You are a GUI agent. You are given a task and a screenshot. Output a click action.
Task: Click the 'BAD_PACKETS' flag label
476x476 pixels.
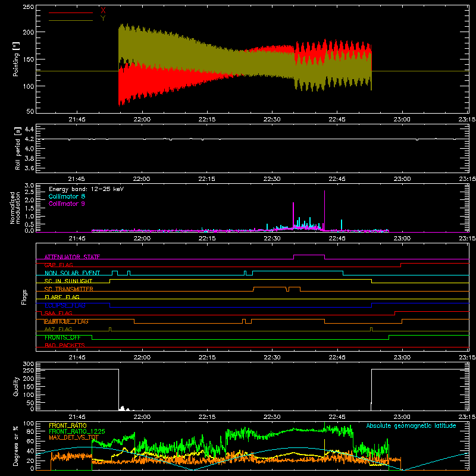[x=65, y=345]
